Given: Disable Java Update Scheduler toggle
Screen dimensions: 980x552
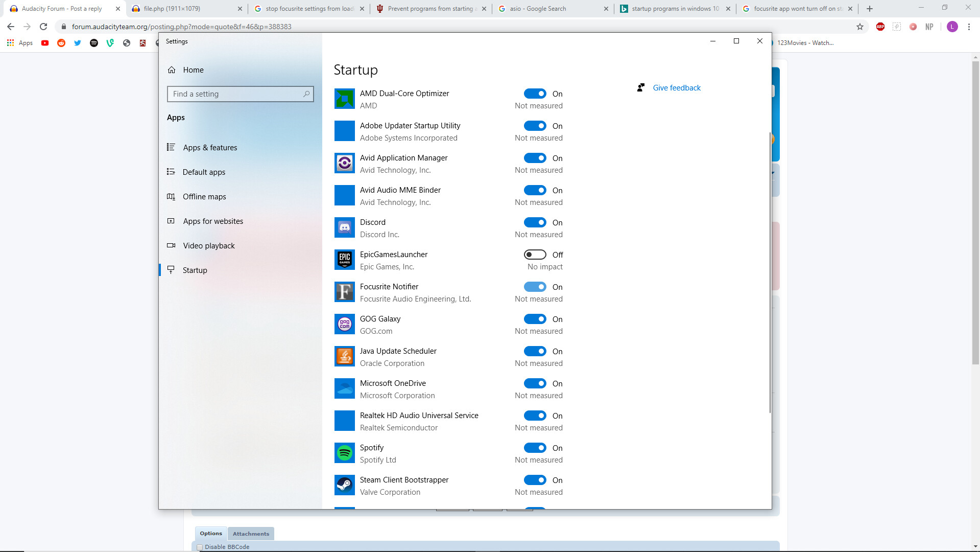Looking at the screenshot, I should (x=535, y=351).
